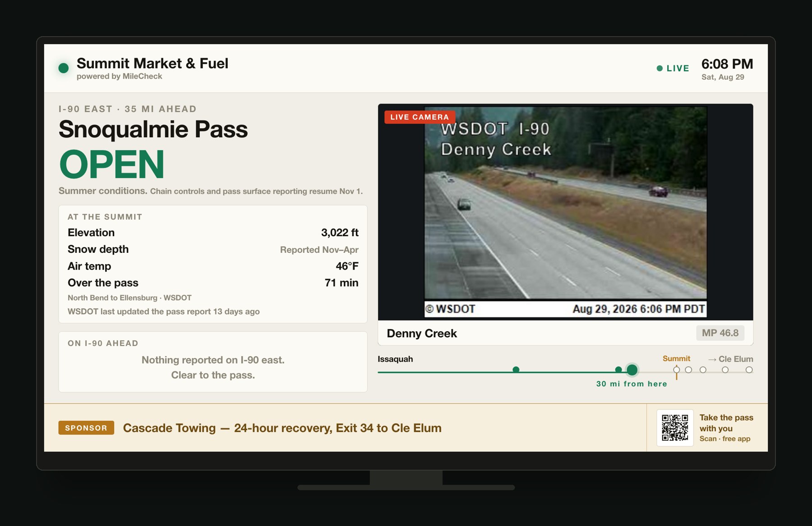The image size is (812, 526).
Task: Click the AT THE SUMMIT section header
Action: (x=105, y=217)
